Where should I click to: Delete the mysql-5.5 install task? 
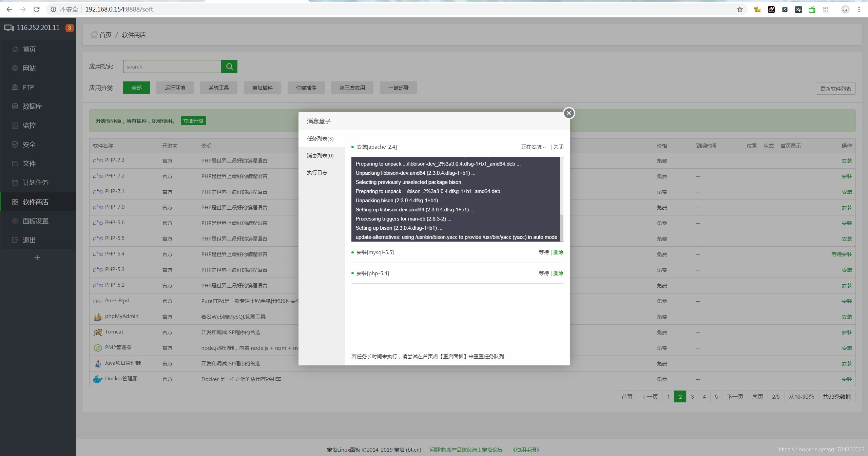(558, 252)
